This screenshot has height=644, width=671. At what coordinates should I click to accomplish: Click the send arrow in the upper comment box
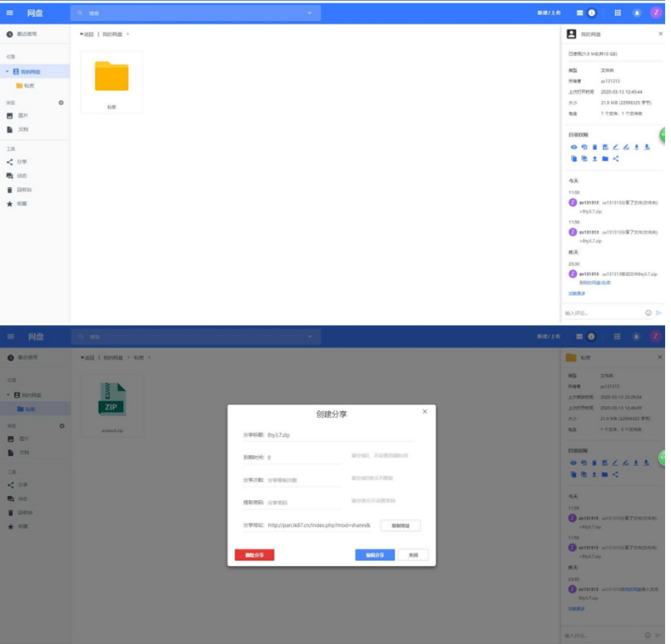(x=659, y=313)
